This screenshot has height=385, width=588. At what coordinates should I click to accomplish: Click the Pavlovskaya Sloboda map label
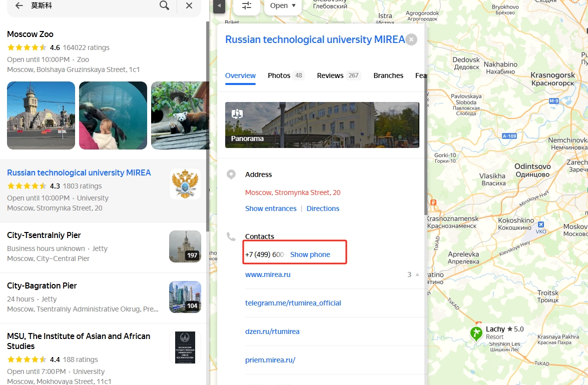click(x=466, y=105)
